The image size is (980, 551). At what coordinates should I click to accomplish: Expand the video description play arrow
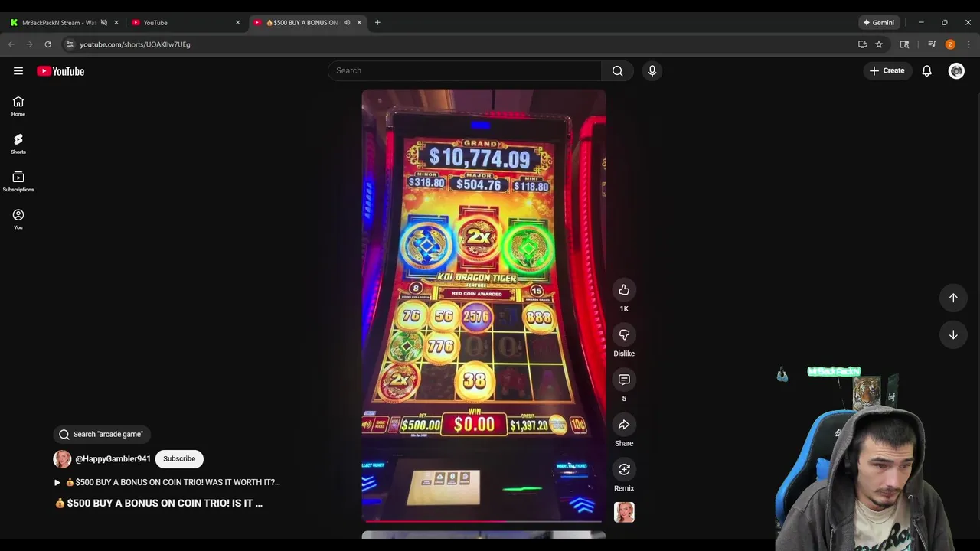57,482
